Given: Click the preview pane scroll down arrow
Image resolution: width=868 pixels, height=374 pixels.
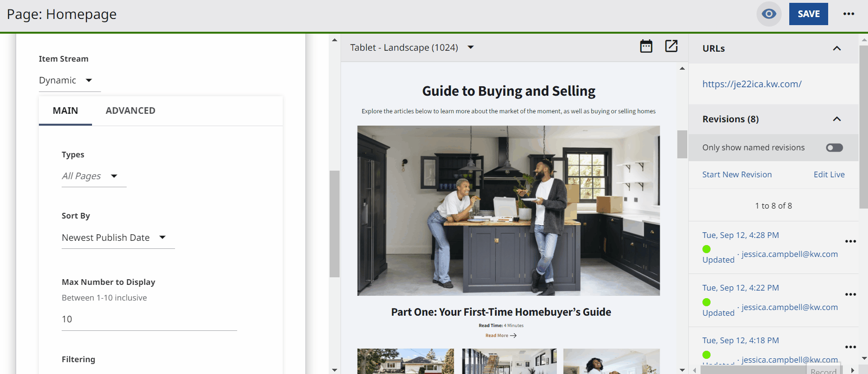Looking at the screenshot, I should tap(682, 370).
